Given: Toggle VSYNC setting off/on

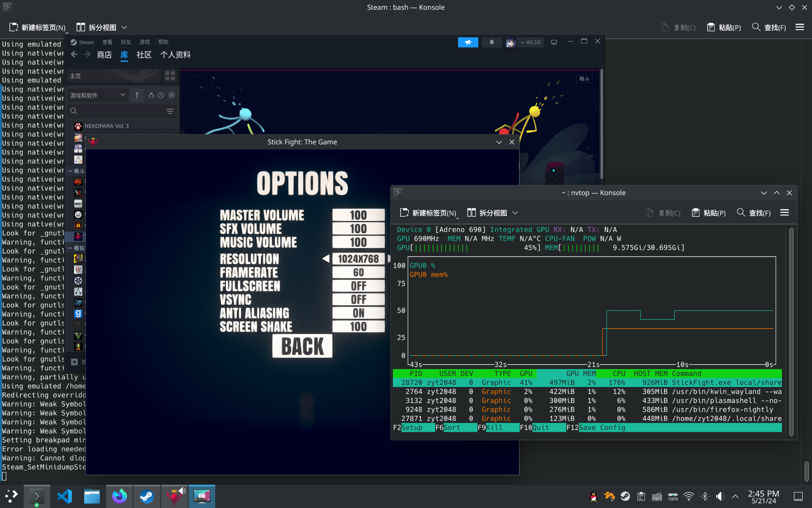Looking at the screenshot, I should coord(358,300).
